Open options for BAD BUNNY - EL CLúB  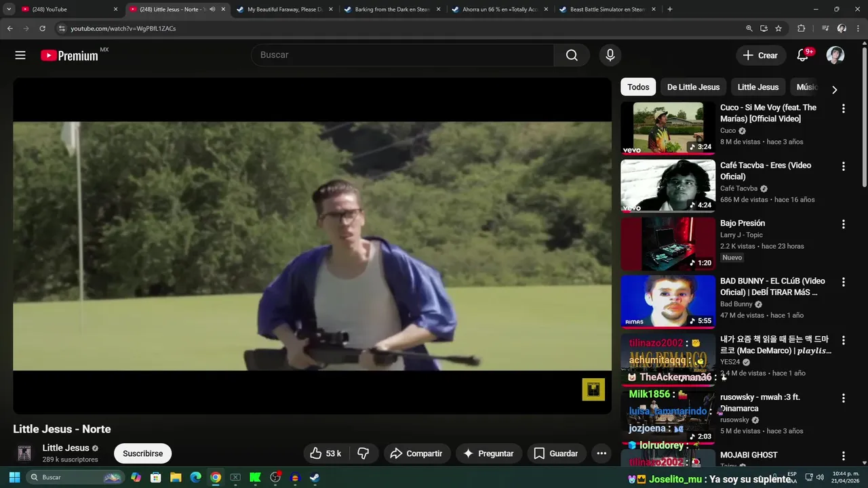coord(843,282)
